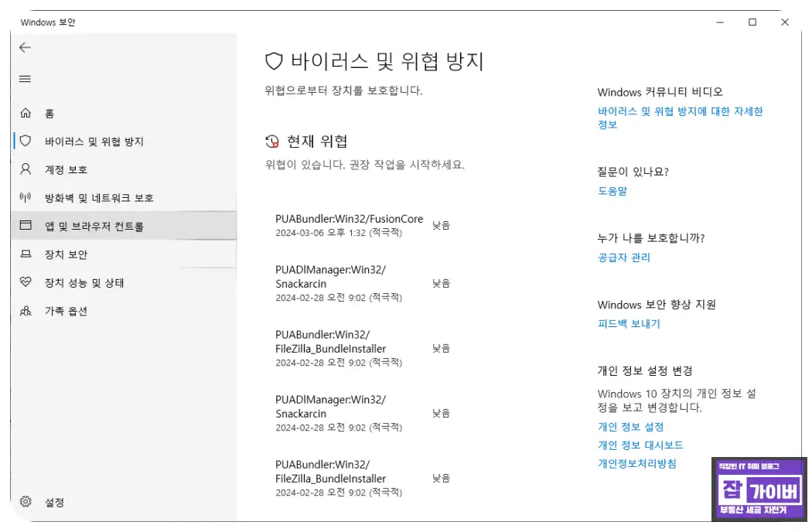
Task: Open 가족 옵션 section
Action: pyautogui.click(x=123, y=310)
